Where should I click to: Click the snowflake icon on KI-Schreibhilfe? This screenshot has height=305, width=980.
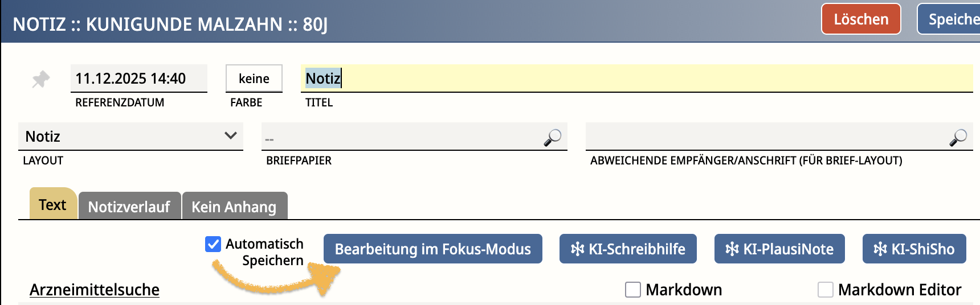577,249
